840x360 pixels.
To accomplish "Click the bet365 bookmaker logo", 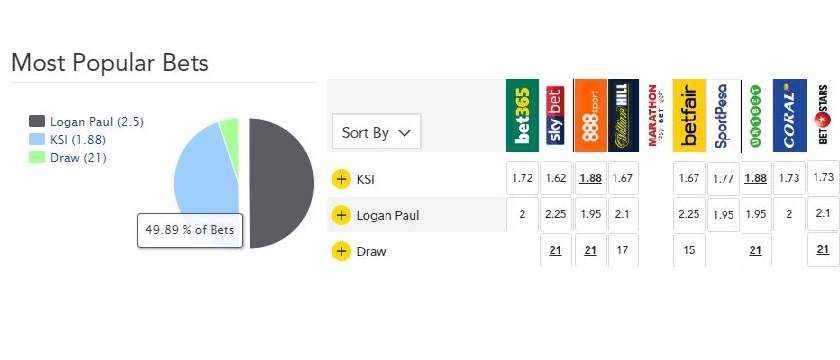I will (522, 115).
